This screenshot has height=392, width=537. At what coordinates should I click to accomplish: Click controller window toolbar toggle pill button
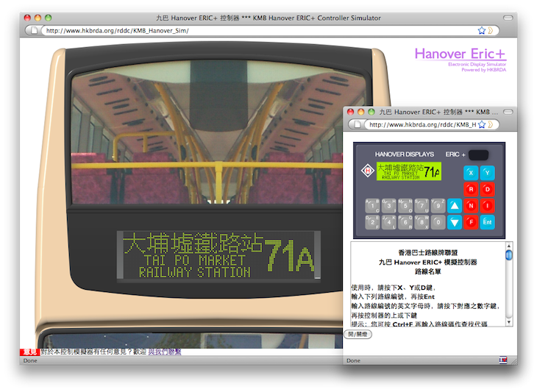coord(508,112)
